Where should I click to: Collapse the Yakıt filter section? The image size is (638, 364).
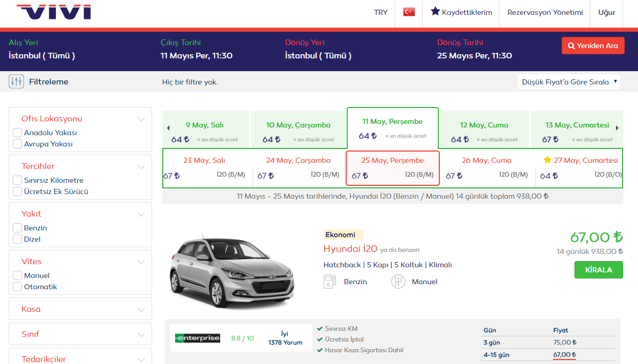[141, 215]
